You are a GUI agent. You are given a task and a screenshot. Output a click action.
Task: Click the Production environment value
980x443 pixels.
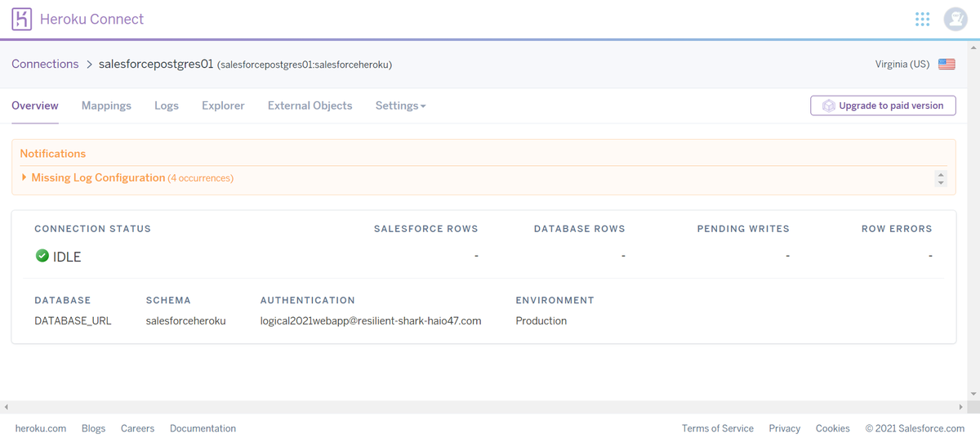(x=541, y=320)
